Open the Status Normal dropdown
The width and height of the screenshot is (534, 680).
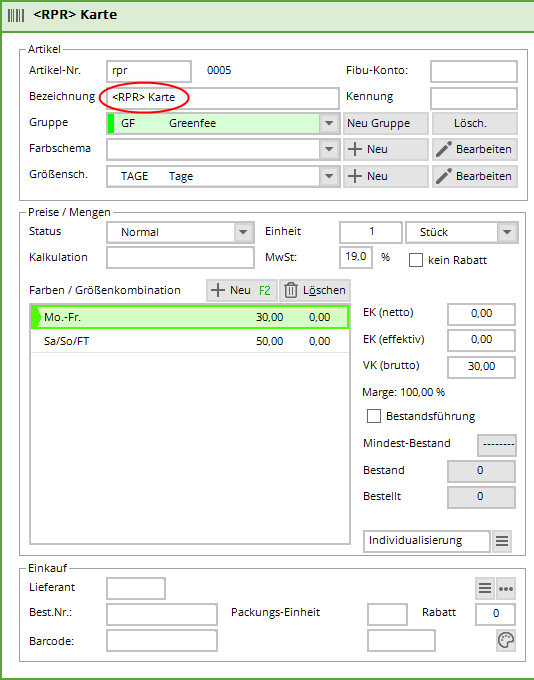243,232
